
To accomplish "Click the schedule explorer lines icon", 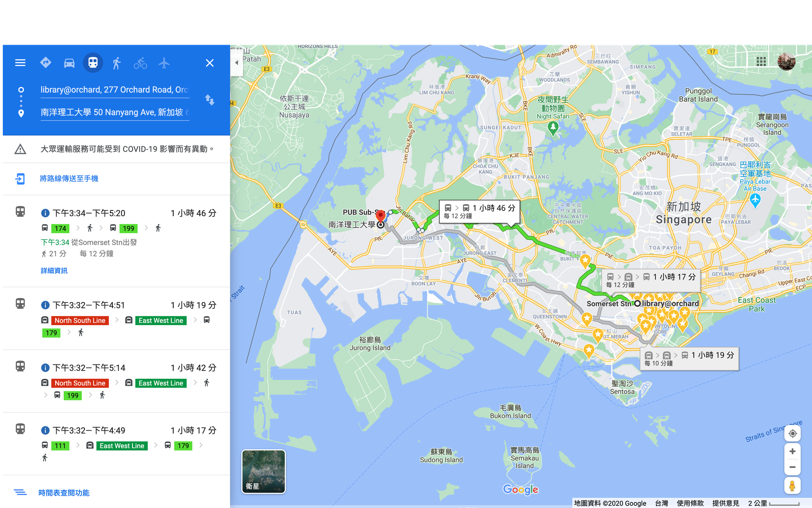I will click(x=20, y=493).
